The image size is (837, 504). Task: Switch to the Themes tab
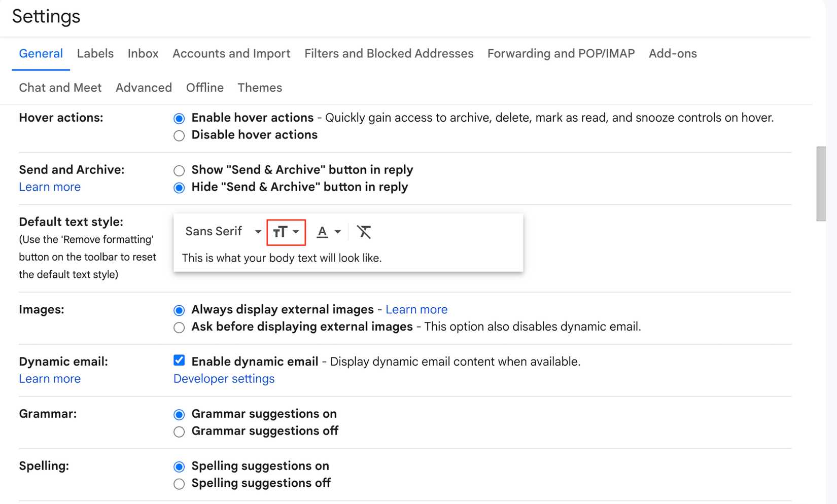coord(260,87)
